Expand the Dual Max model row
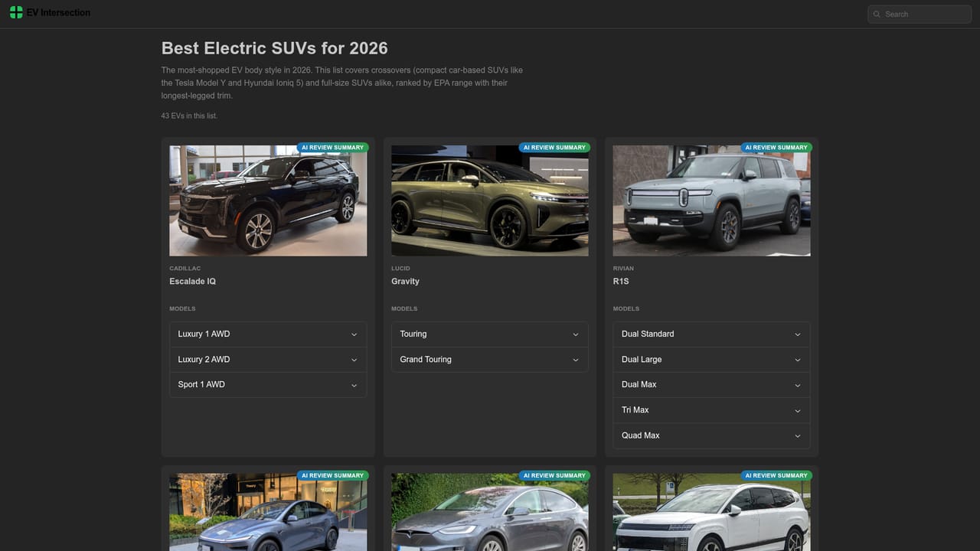 (711, 385)
